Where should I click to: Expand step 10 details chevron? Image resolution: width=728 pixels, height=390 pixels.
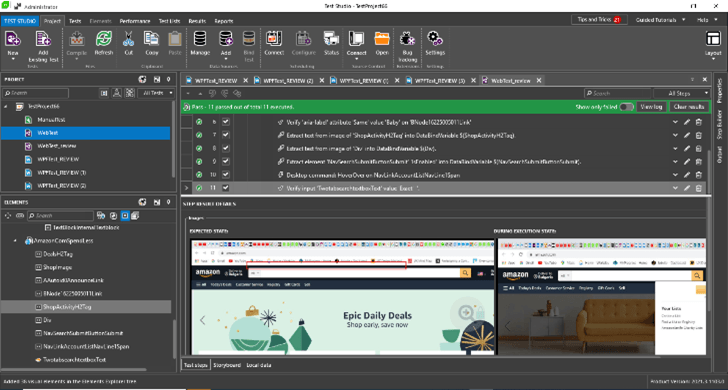[x=676, y=175]
